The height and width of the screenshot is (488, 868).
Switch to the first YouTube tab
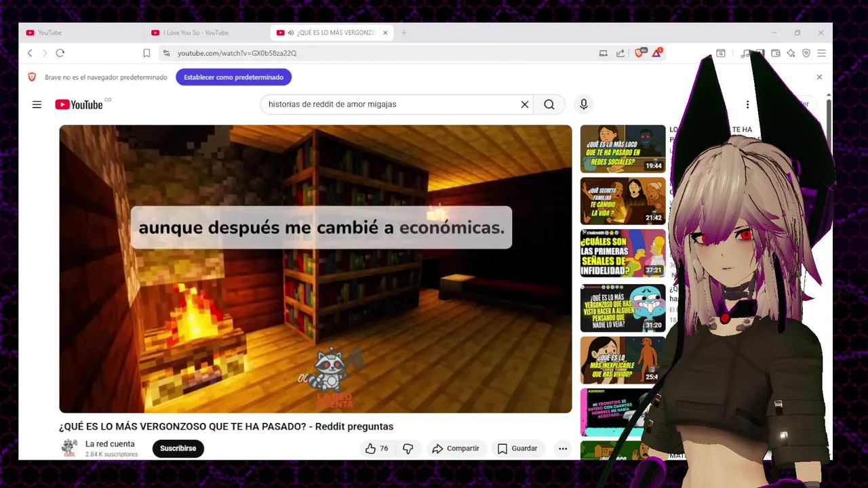click(x=81, y=33)
